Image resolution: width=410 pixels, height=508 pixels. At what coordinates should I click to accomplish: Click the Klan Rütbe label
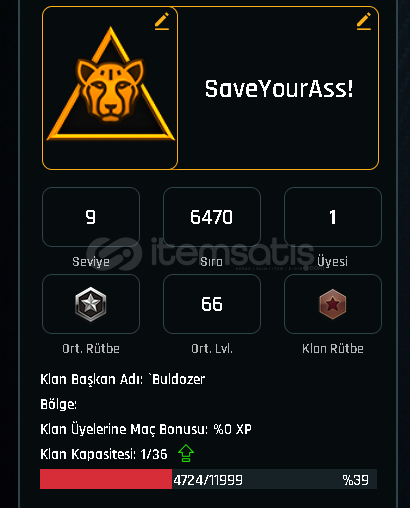click(333, 349)
